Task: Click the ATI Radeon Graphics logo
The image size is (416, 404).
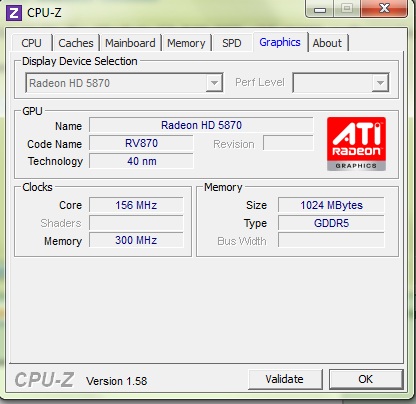Action: click(x=356, y=144)
